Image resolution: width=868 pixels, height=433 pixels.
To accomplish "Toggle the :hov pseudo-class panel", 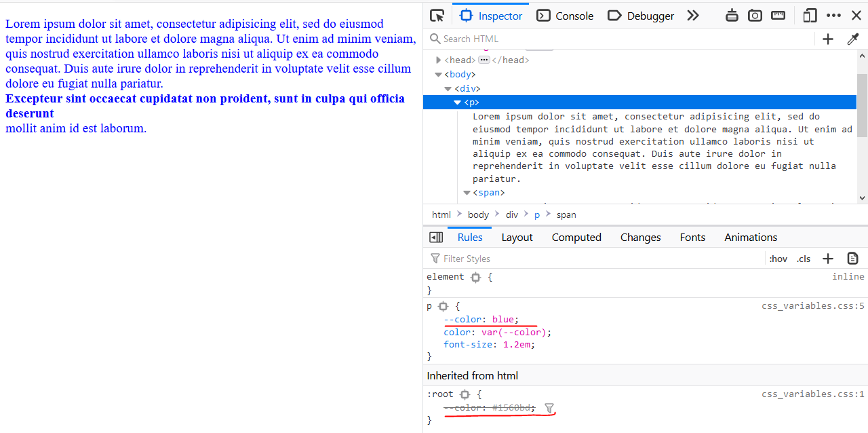I will 778,259.
